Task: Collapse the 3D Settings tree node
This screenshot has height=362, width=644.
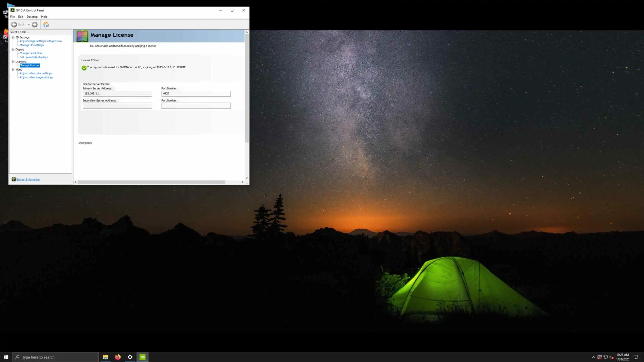Action: click(x=13, y=37)
